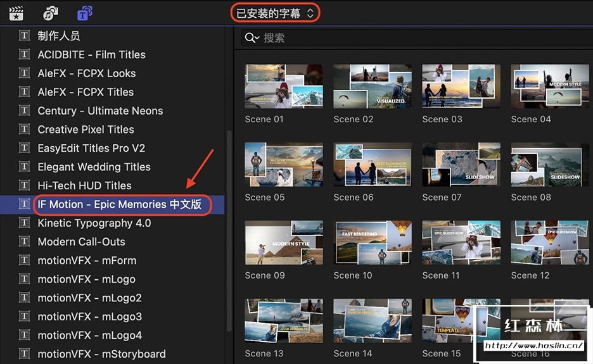Select motionVFX - mForm category

click(112, 260)
